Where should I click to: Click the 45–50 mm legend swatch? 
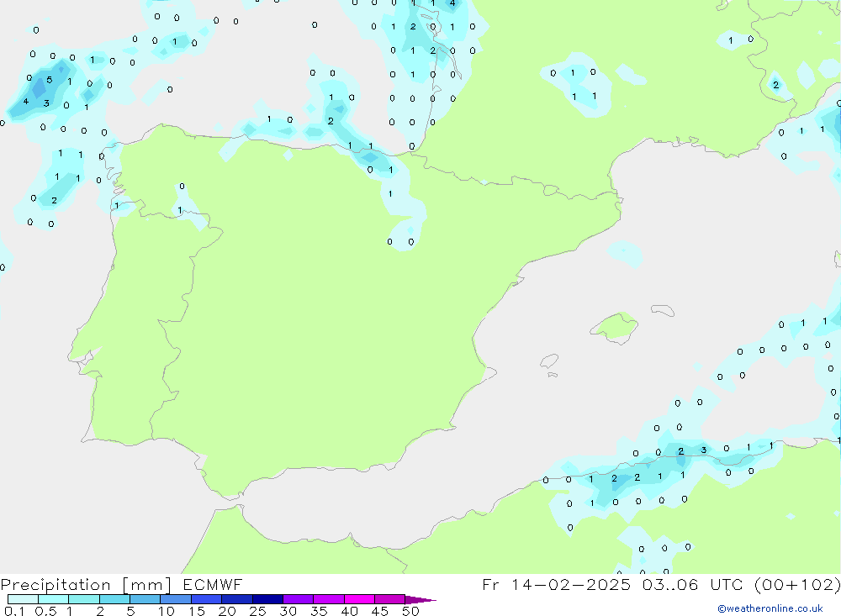coord(390,599)
